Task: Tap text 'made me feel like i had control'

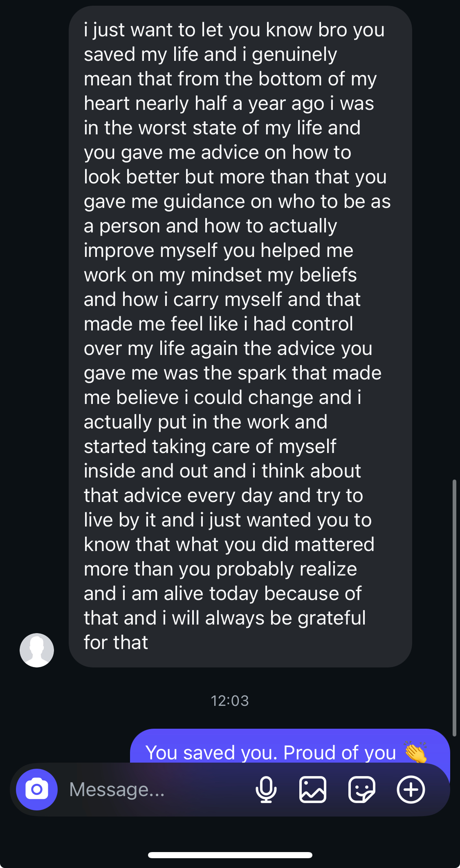Action: click(218, 324)
